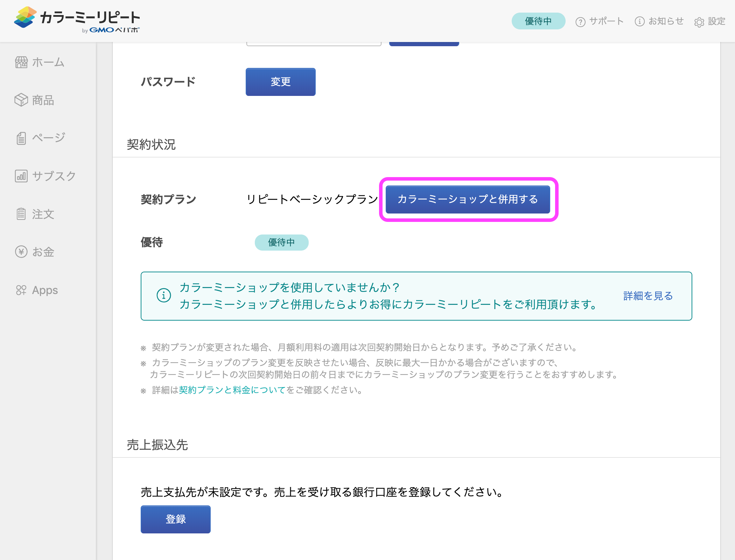The image size is (735, 560).
Task: Click the パスワード label
Action: pos(168,82)
